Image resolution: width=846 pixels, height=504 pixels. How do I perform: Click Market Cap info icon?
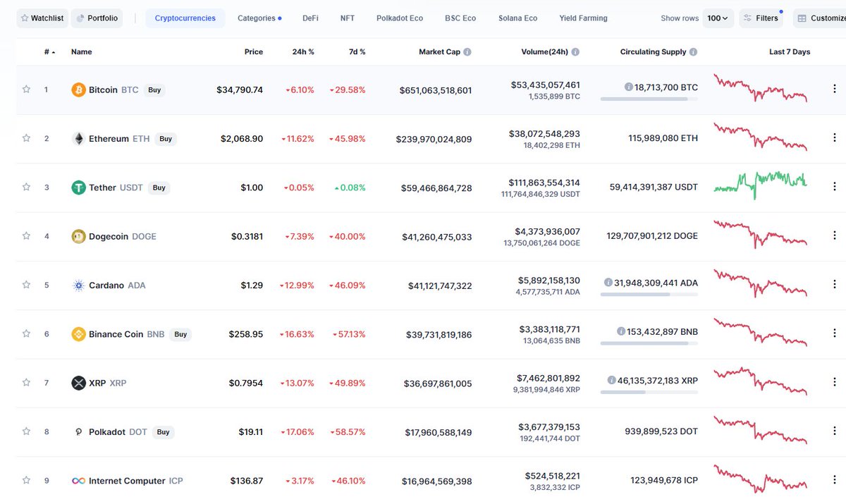tap(467, 52)
